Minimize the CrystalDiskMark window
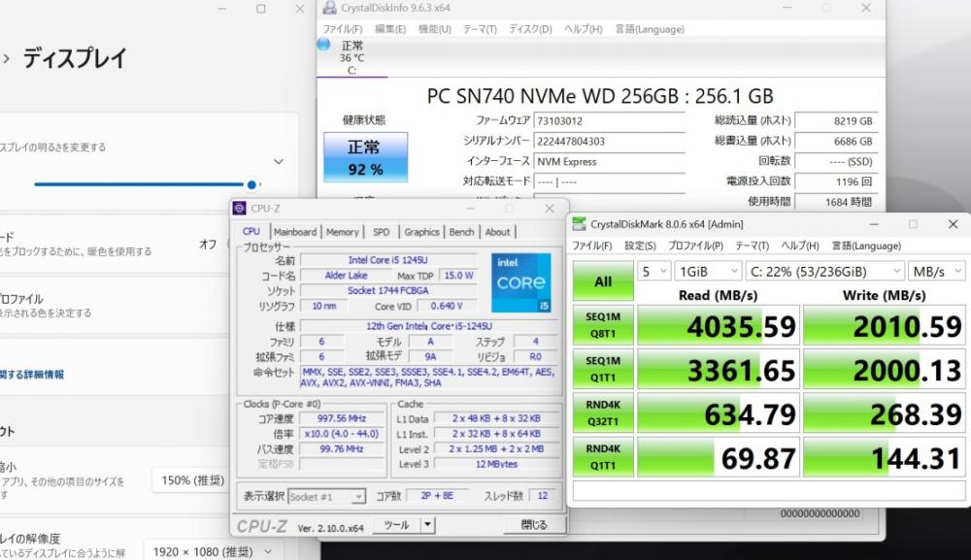Viewport: 971px width, 560px height. point(874,224)
